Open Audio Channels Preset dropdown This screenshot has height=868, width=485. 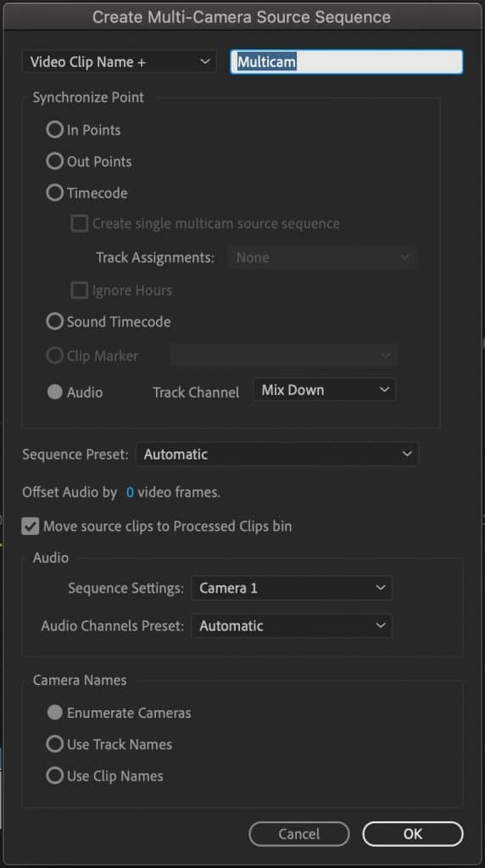[292, 626]
